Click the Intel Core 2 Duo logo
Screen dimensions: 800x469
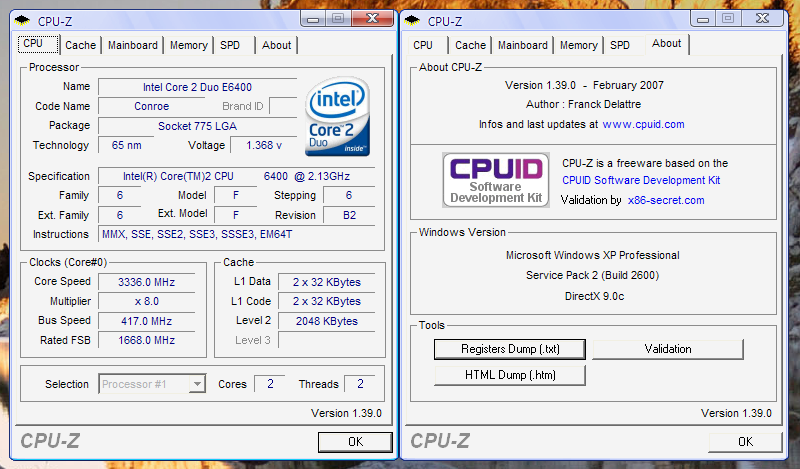[x=338, y=116]
